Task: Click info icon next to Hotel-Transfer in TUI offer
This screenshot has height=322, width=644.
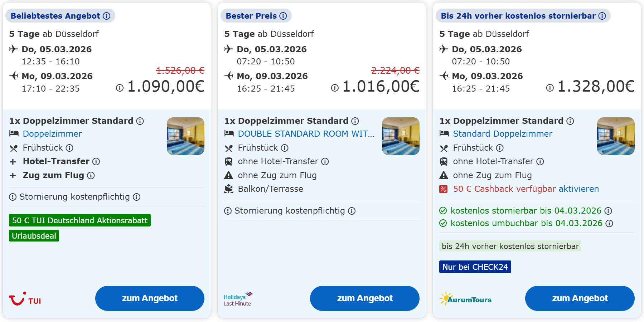Action: 96,162
